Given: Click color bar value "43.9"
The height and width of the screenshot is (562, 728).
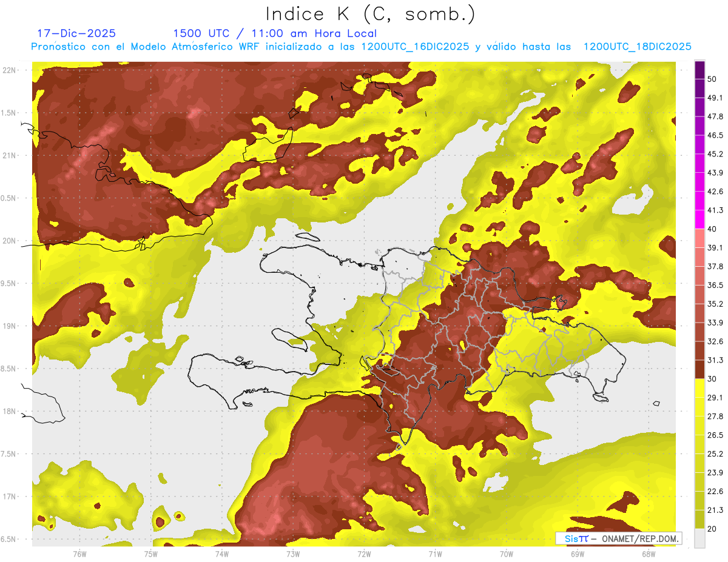Looking at the screenshot, I should [715, 173].
